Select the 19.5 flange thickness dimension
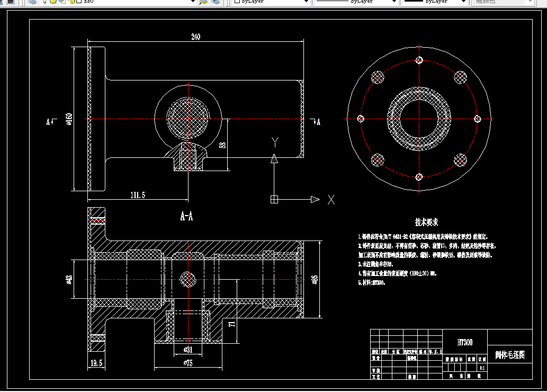This screenshot has height=392, width=547. [x=96, y=363]
